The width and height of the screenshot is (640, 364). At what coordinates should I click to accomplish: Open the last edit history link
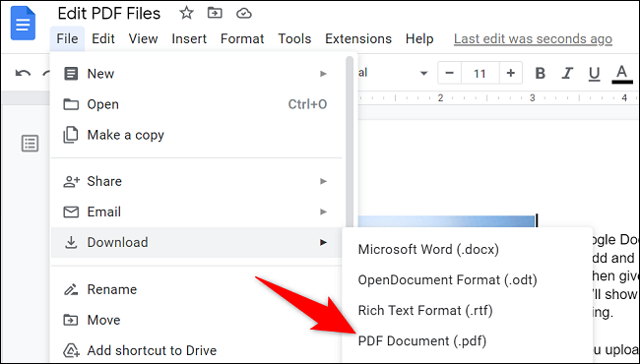533,39
